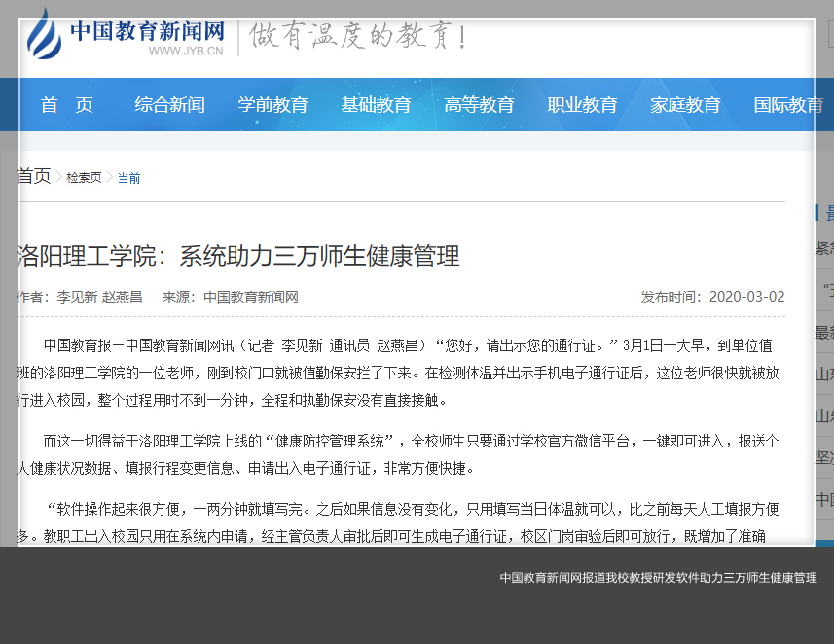The height and width of the screenshot is (644, 834).
Task: Open the 综合新闻 navigation tab
Action: (169, 105)
